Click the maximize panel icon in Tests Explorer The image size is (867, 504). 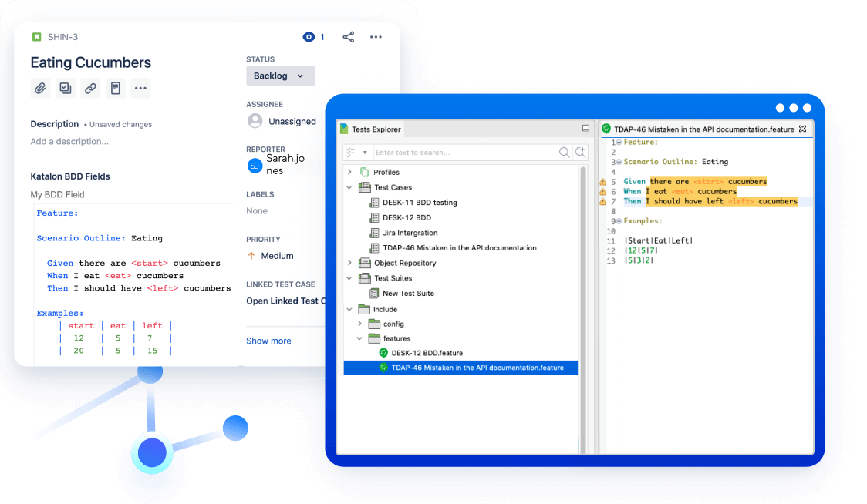(x=585, y=128)
